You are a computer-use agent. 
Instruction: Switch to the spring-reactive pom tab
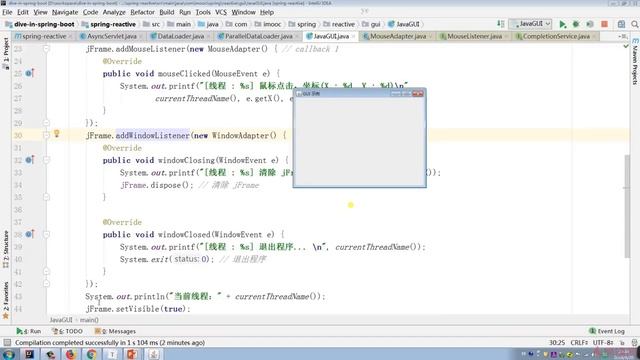click(x=44, y=36)
